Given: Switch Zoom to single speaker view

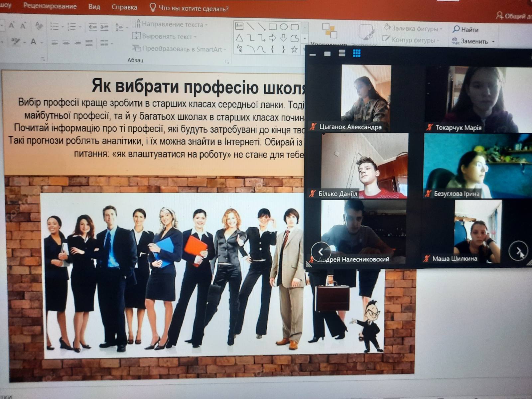Looking at the screenshot, I should pos(327,54).
